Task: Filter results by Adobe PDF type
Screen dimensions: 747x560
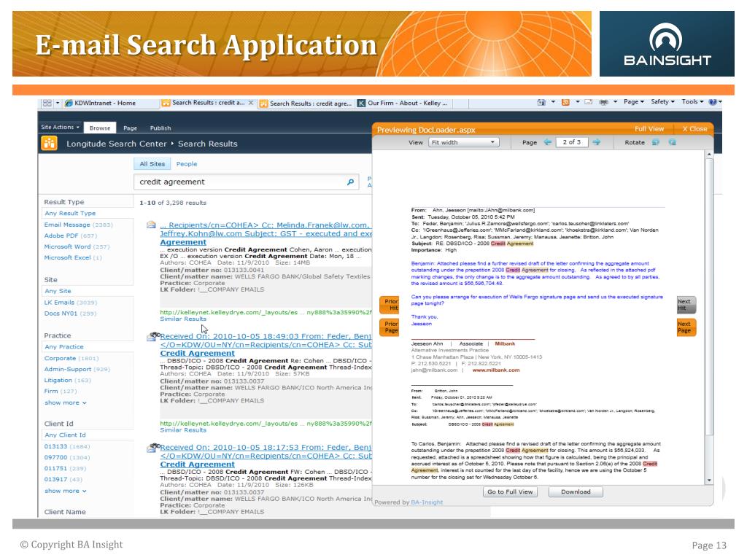Action: click(x=71, y=236)
